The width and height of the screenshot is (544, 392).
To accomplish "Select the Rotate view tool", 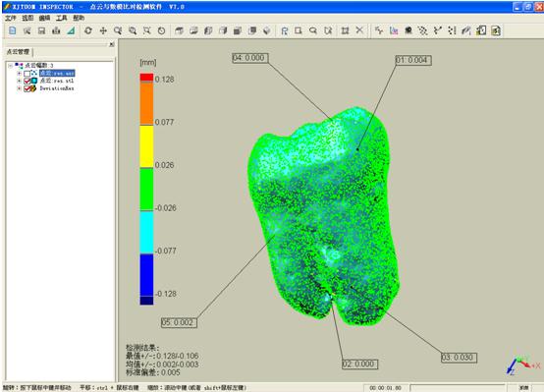I will click(x=88, y=30).
